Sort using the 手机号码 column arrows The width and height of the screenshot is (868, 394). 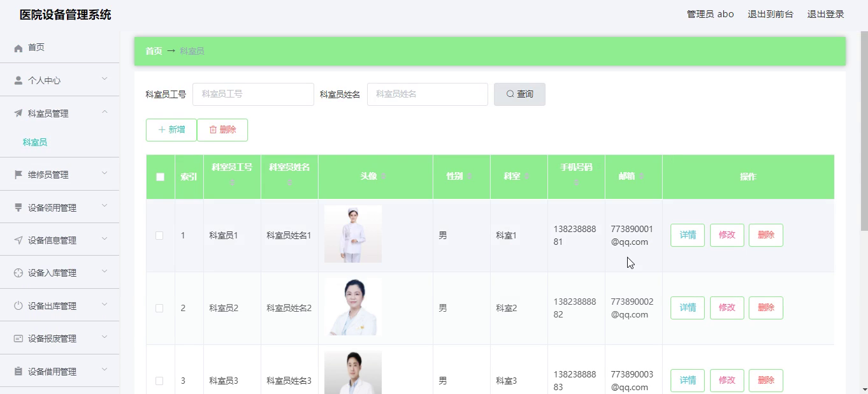coord(576,183)
